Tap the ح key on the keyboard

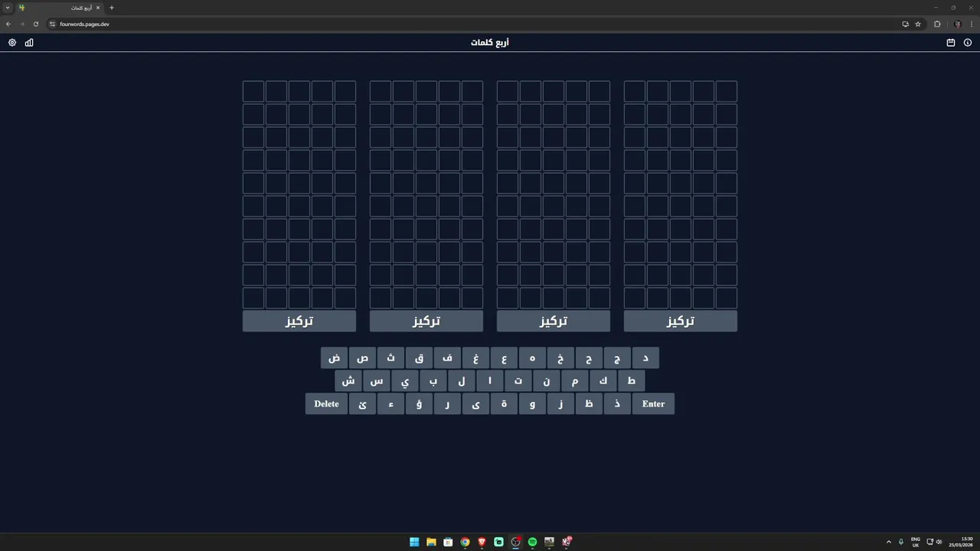click(x=589, y=358)
